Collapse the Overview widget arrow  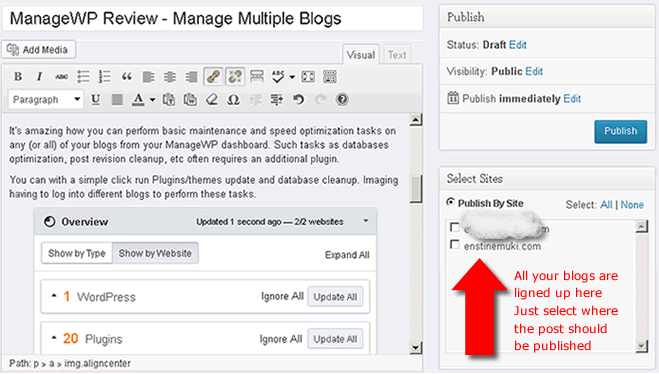point(366,221)
